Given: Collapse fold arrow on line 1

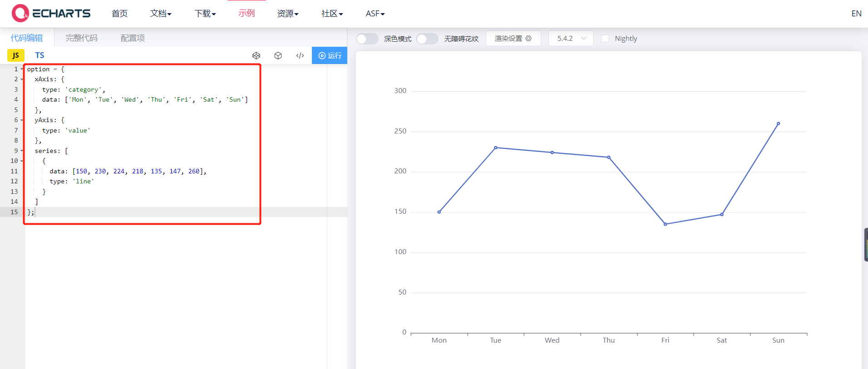Looking at the screenshot, I should pos(22,69).
